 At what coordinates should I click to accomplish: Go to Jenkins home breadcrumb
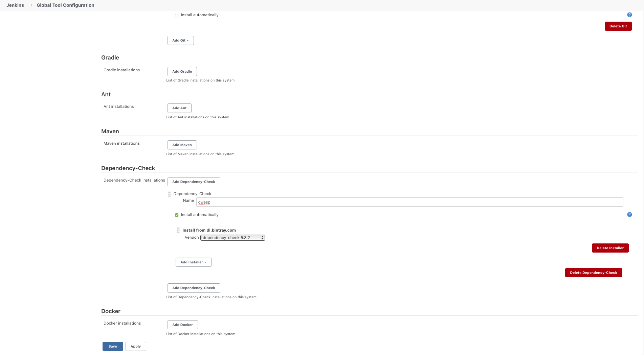pyautogui.click(x=15, y=5)
